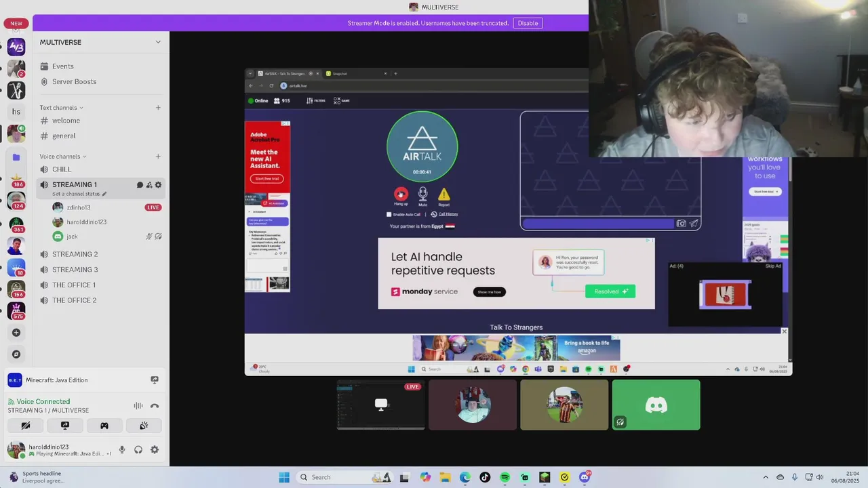Screen dimensions: 868x488
Task: Edit STREAMING 1 channel settings gear
Action: pyautogui.click(x=159, y=185)
